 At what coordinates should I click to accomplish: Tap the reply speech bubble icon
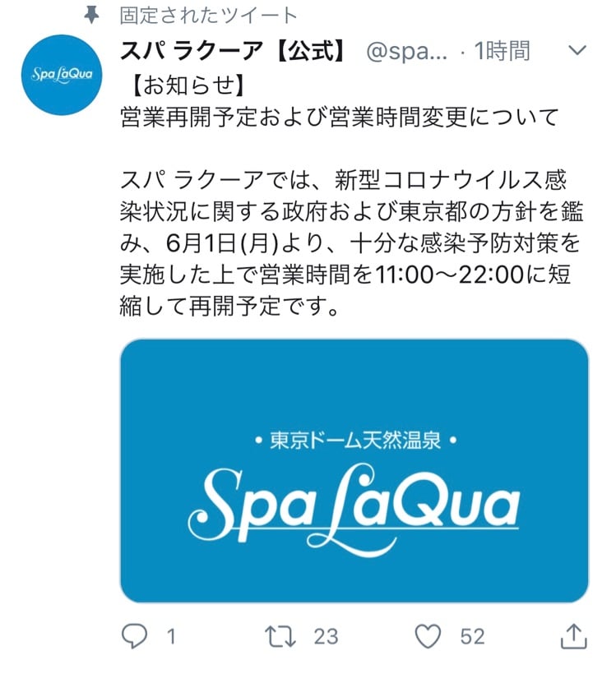(x=135, y=636)
